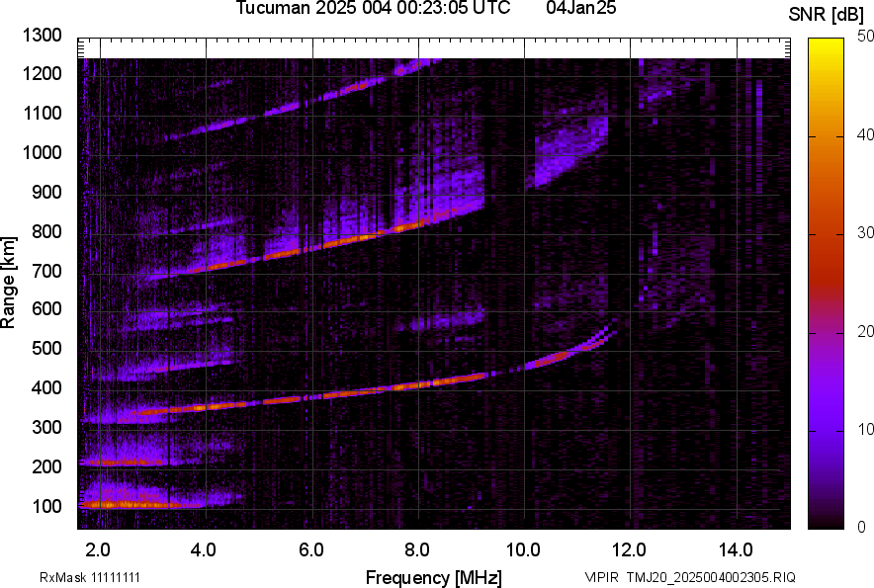The width and height of the screenshot is (874, 588).
Task: Click the 2.0 frequency tick label
Action: point(98,548)
